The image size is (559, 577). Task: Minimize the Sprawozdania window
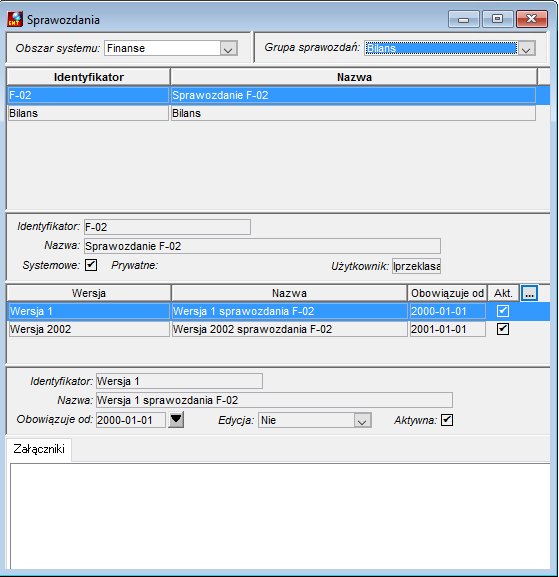[x=464, y=19]
